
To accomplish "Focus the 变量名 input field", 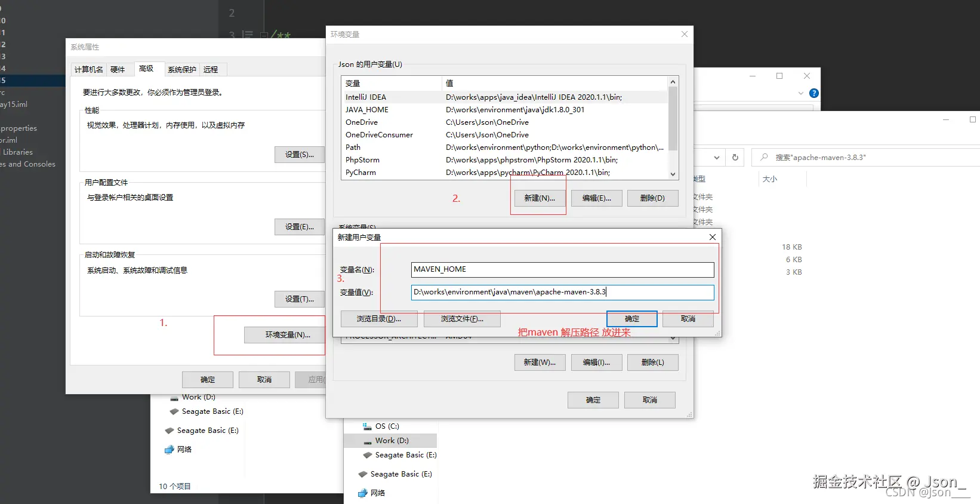I will (562, 269).
